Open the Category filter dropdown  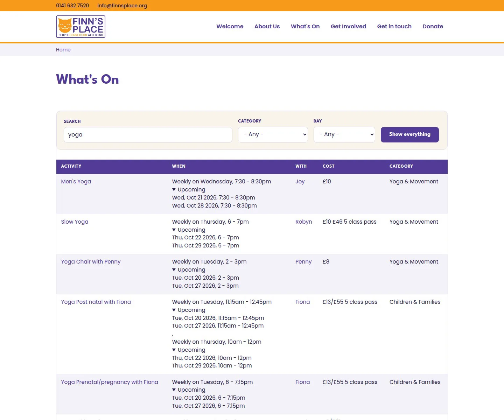(273, 134)
